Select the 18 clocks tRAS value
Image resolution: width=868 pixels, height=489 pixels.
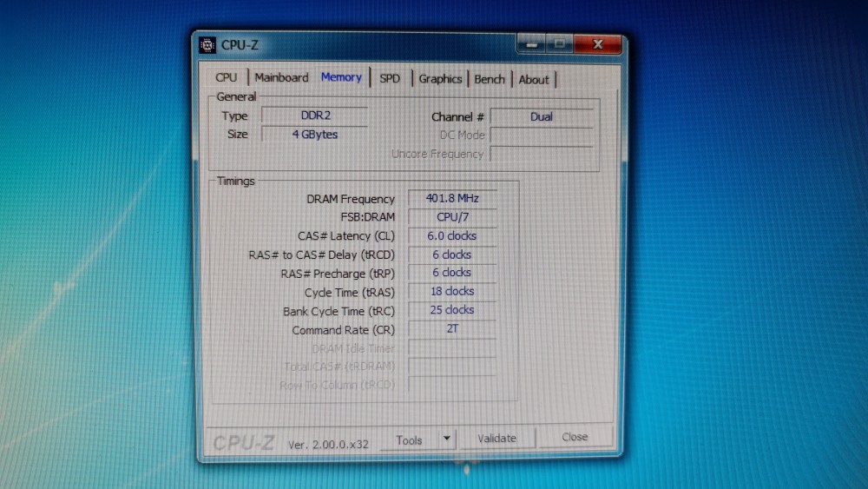click(452, 291)
